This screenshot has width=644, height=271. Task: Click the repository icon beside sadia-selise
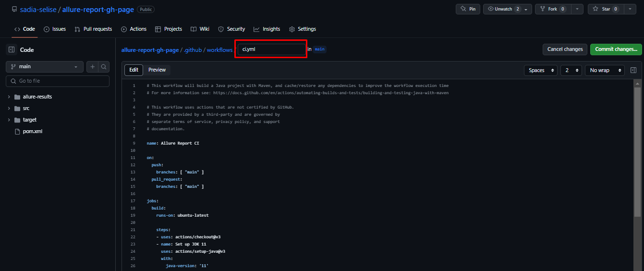click(x=15, y=9)
